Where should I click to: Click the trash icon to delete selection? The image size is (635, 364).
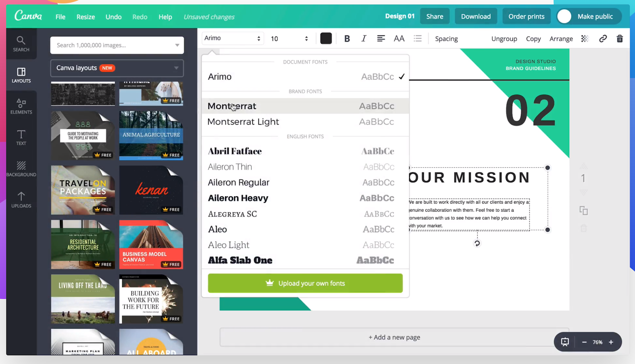click(620, 38)
